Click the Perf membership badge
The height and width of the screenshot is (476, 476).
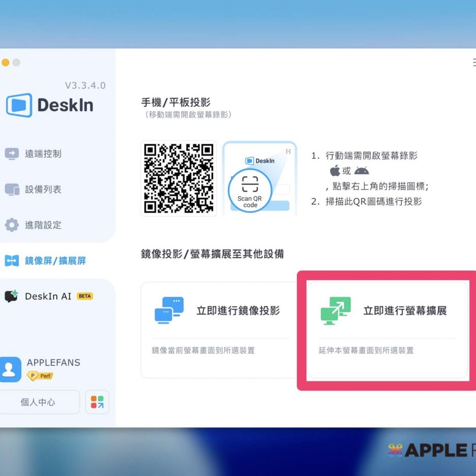coord(40,376)
